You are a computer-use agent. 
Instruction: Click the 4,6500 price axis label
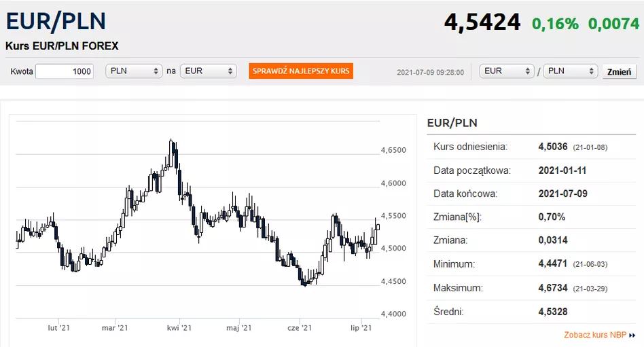coord(394,150)
